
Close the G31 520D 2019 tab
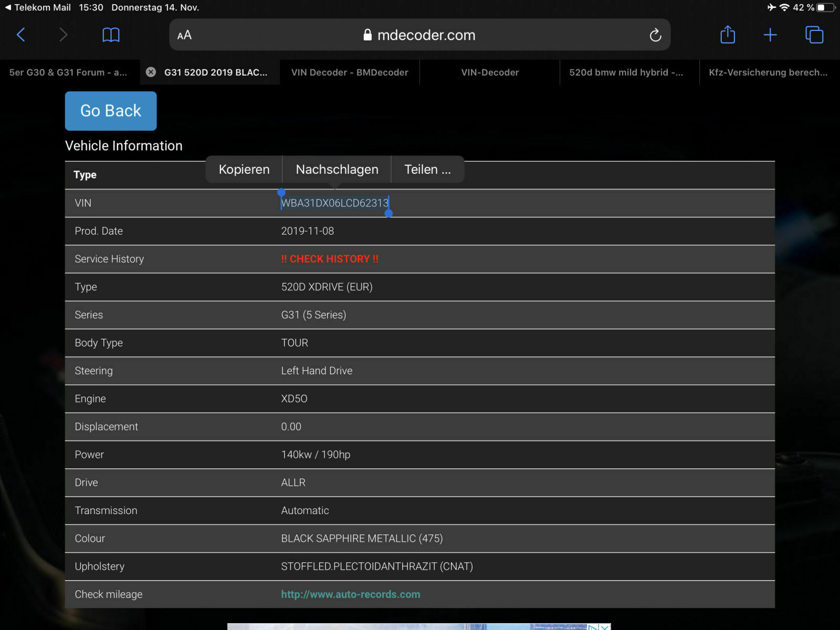[x=151, y=72]
